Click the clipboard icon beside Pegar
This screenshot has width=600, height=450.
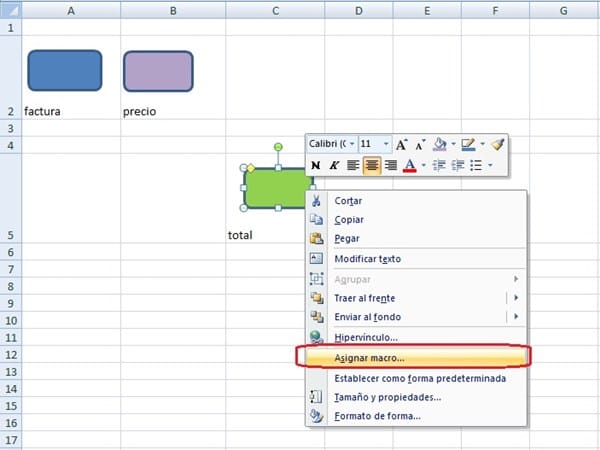316,238
